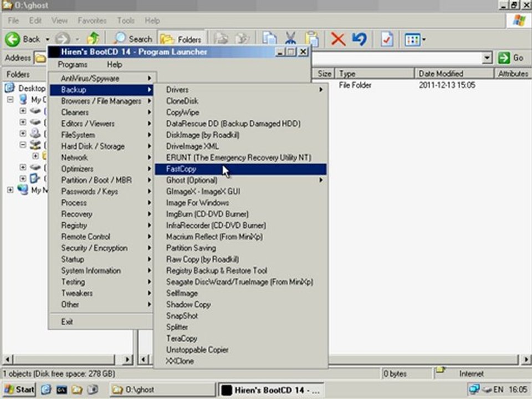
Task: Expand the Drivers submenu arrow
Action: click(x=321, y=90)
